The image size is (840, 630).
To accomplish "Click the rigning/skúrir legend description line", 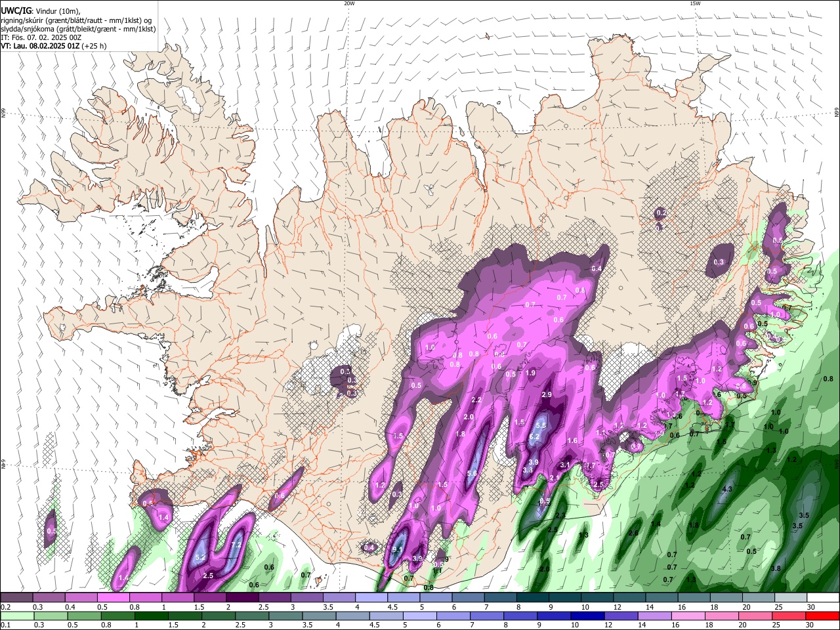I will [76, 20].
